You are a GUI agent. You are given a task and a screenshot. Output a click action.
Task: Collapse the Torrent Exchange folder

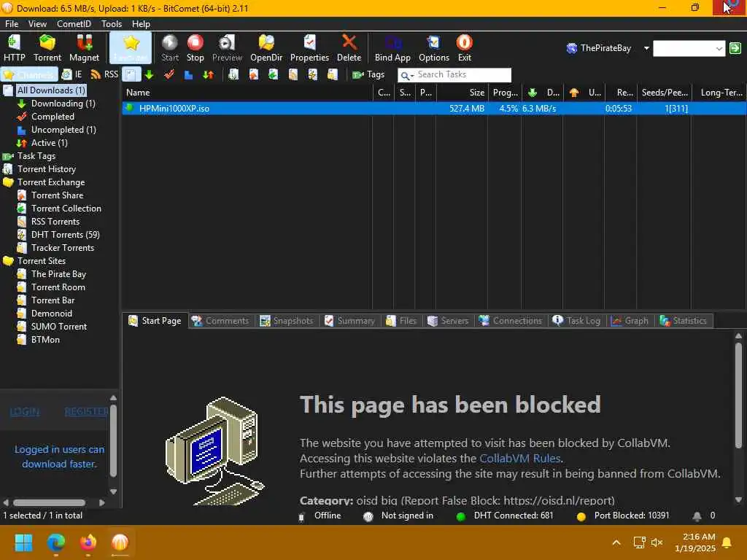coord(51,182)
